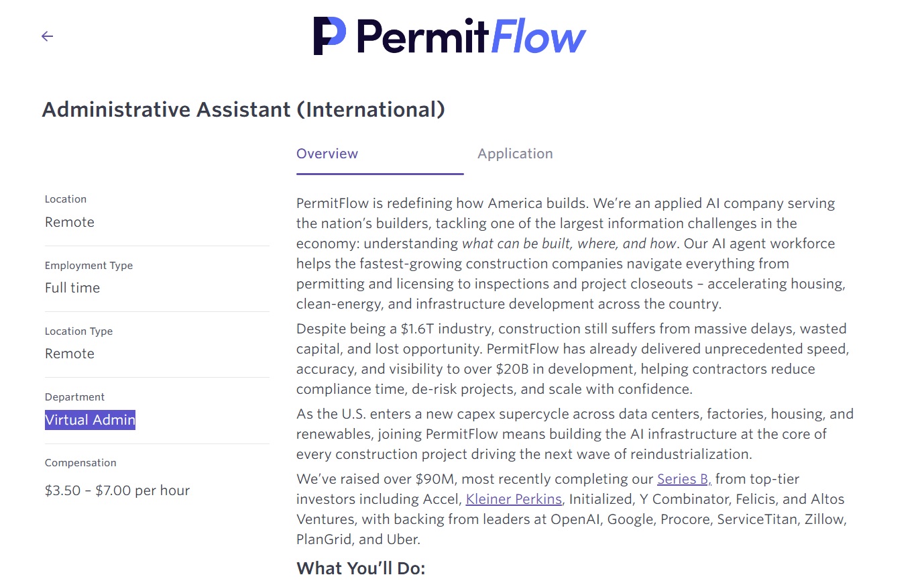Click the highlighted Virtual Admin text
The width and height of the screenshot is (924, 581).
(90, 420)
